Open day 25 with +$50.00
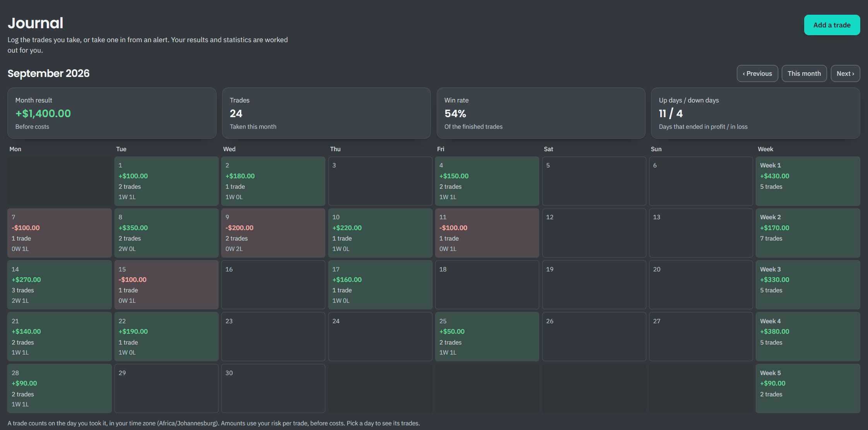This screenshot has width=868, height=430. tap(487, 337)
